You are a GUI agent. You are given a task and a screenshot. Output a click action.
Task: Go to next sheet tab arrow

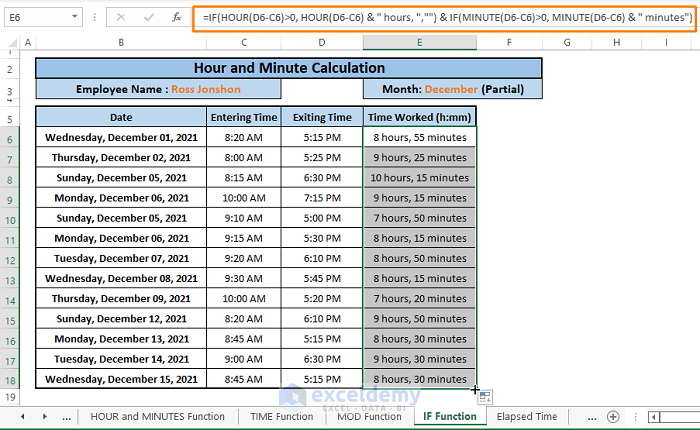coord(45,417)
